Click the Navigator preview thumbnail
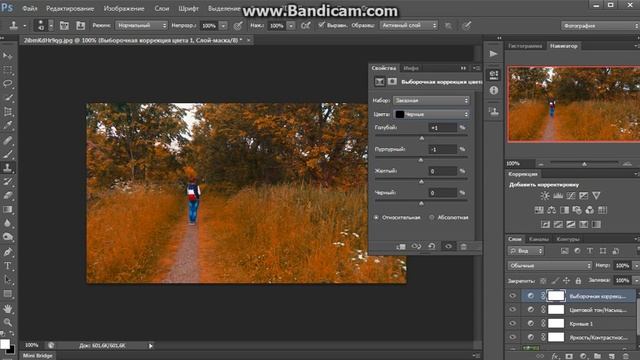This screenshot has width=640, height=360. pos(573,104)
